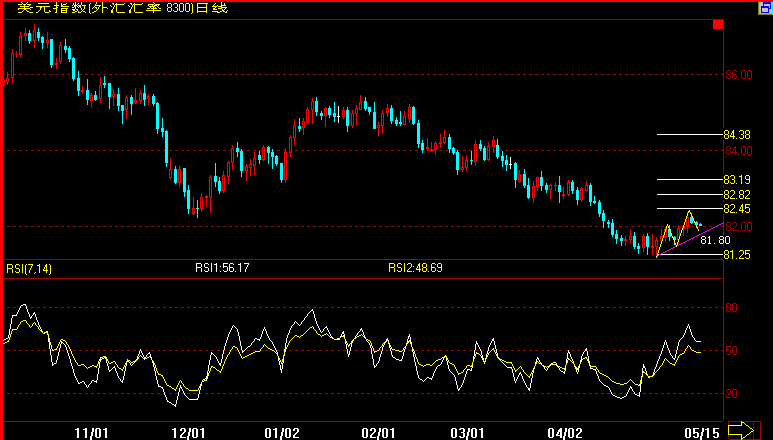Click the white horizontal line at 84.38
The image size is (773, 440).
(x=690, y=135)
